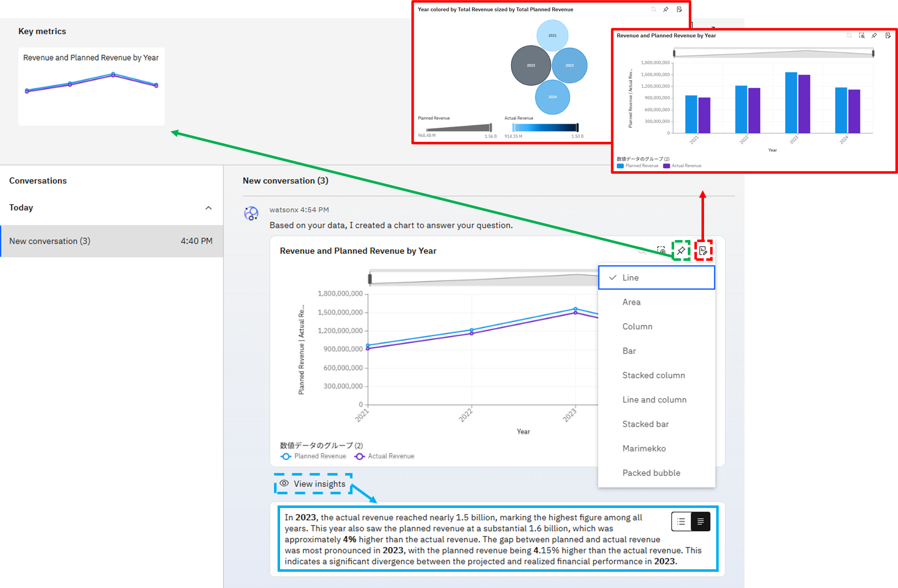This screenshot has width=898, height=588.
Task: Collapse the Today conversations group
Action: pos(208,208)
